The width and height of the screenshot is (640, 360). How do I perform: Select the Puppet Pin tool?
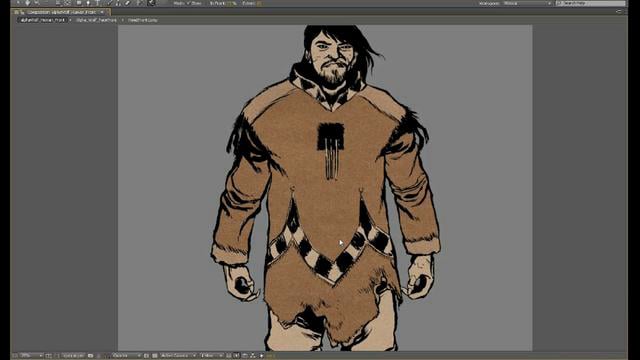(152, 3)
